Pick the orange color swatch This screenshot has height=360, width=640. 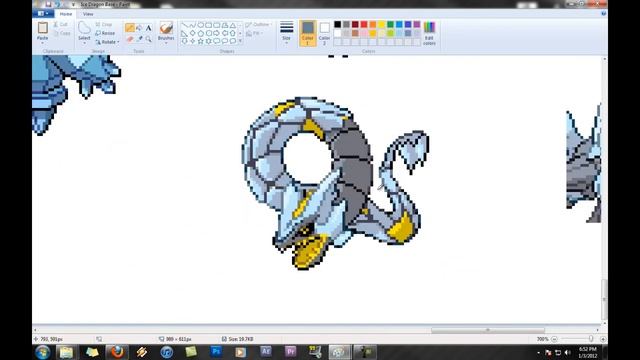pos(373,24)
